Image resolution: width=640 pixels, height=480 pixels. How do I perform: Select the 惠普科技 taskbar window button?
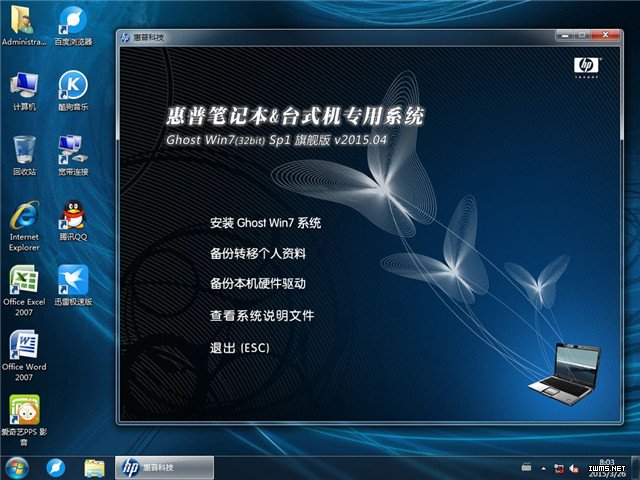(x=164, y=468)
